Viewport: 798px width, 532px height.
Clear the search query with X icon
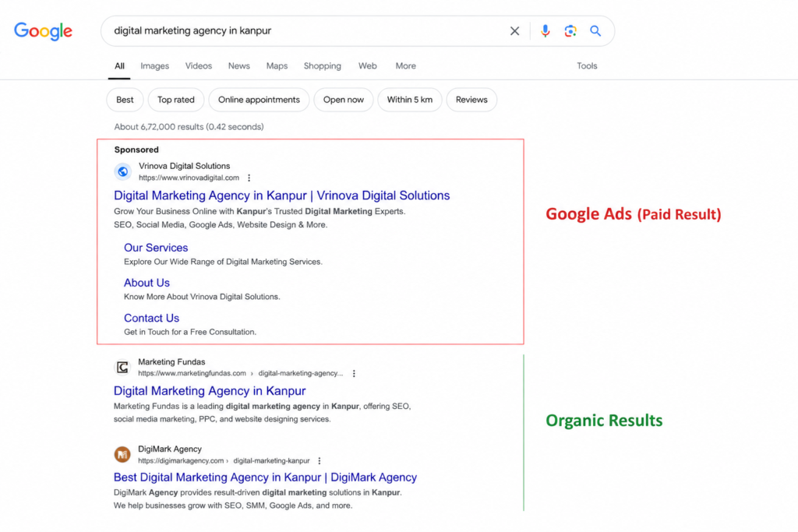pos(514,31)
